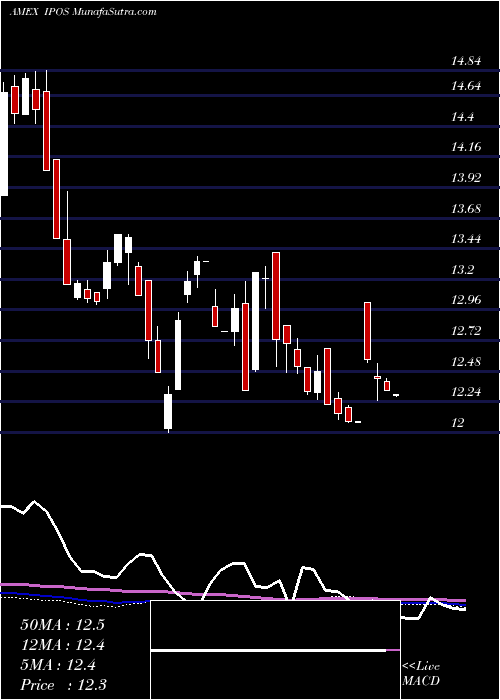500x700 pixels.
Task: Click the 12.48 price axis label
Action: 466,361
